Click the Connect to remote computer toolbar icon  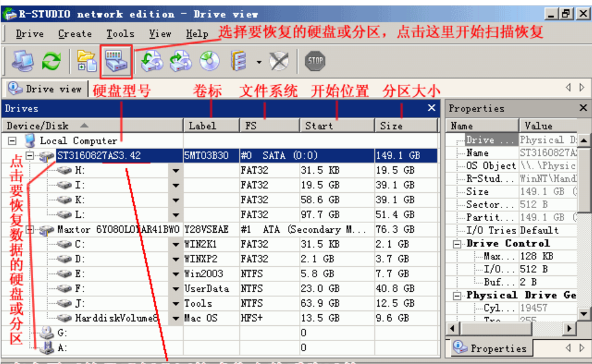(x=23, y=61)
